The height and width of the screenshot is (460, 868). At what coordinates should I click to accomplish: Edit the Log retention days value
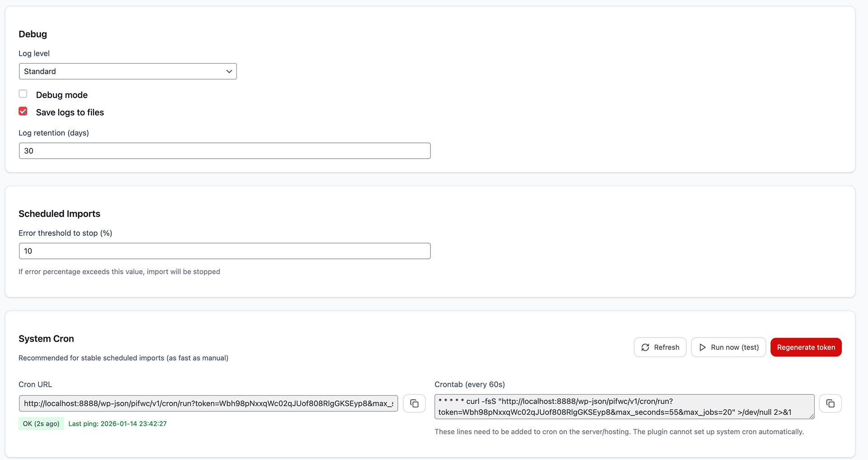[x=225, y=150]
